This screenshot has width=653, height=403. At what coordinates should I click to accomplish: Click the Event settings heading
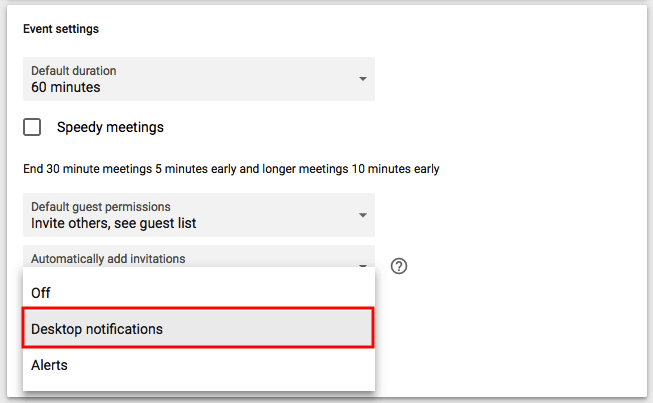pos(61,29)
